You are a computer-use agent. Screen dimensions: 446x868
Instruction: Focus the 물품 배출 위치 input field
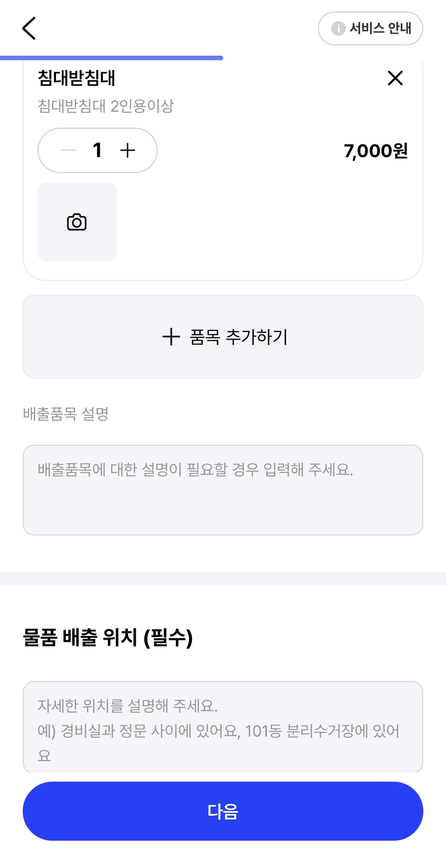click(x=223, y=727)
